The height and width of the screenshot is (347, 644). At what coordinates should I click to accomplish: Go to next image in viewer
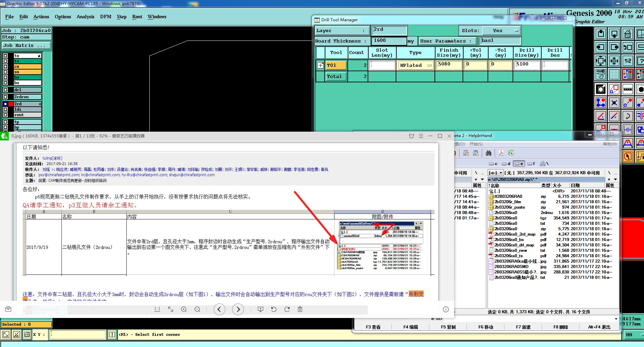[238, 309]
